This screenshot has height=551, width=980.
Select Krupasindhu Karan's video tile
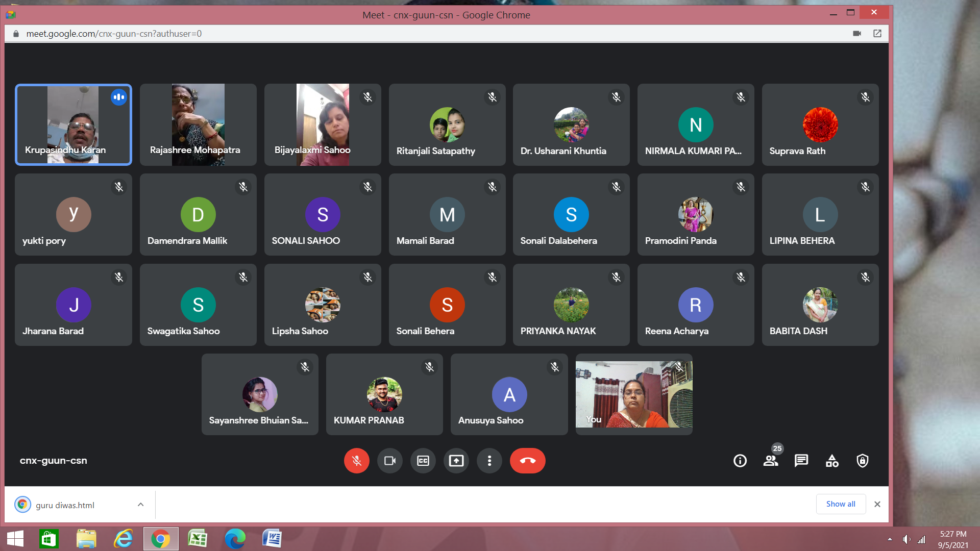pyautogui.click(x=73, y=124)
